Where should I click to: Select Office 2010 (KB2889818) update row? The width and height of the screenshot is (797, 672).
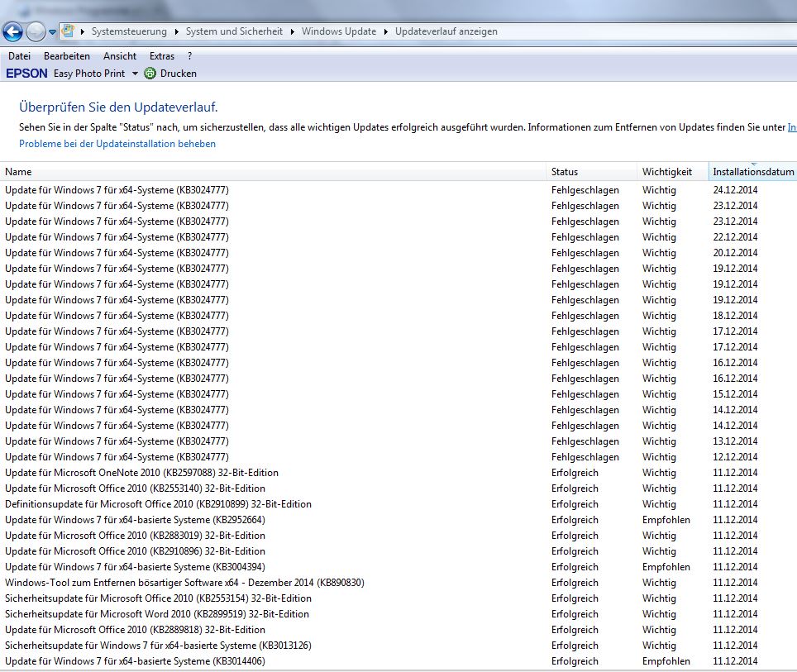[x=398, y=630]
